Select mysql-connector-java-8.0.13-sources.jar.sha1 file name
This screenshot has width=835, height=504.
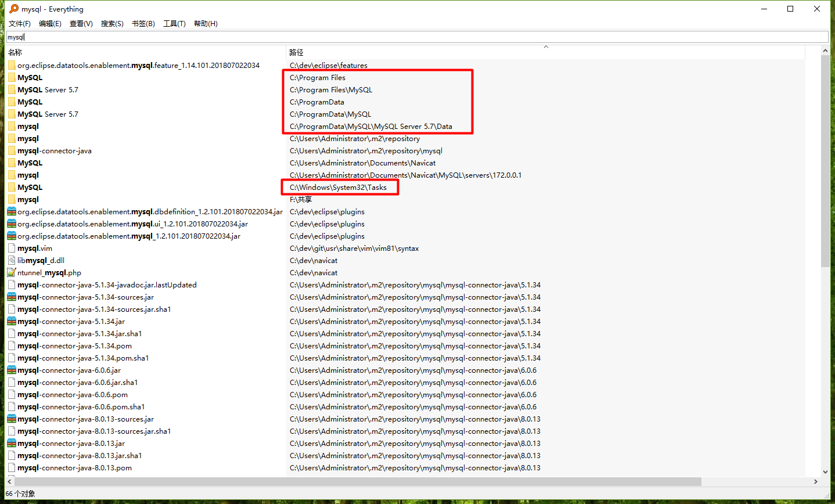(x=94, y=431)
